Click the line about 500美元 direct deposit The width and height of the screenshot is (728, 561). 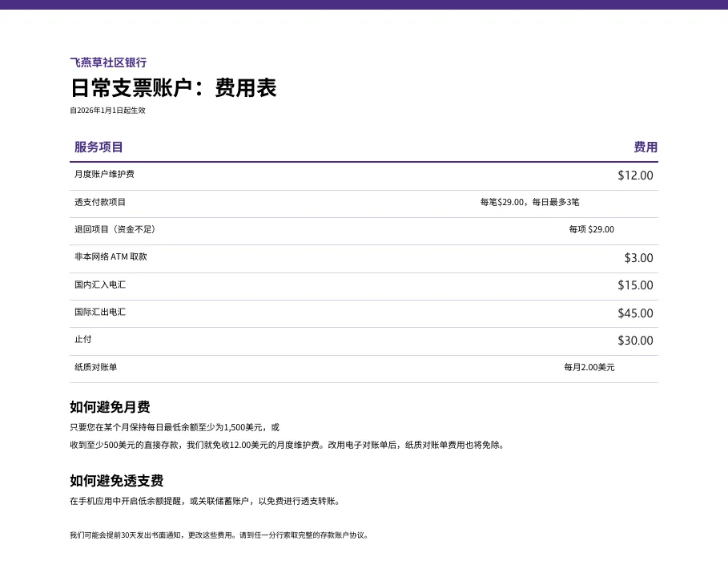(288, 445)
